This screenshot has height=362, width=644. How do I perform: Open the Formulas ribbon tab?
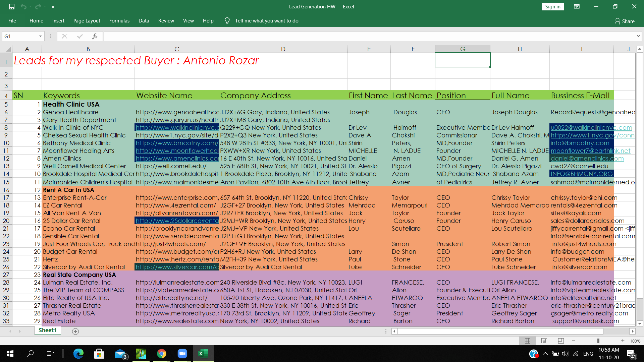(119, 21)
